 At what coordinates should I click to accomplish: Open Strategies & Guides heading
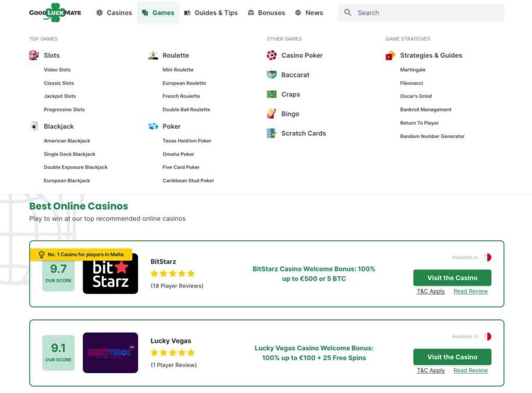pos(431,55)
